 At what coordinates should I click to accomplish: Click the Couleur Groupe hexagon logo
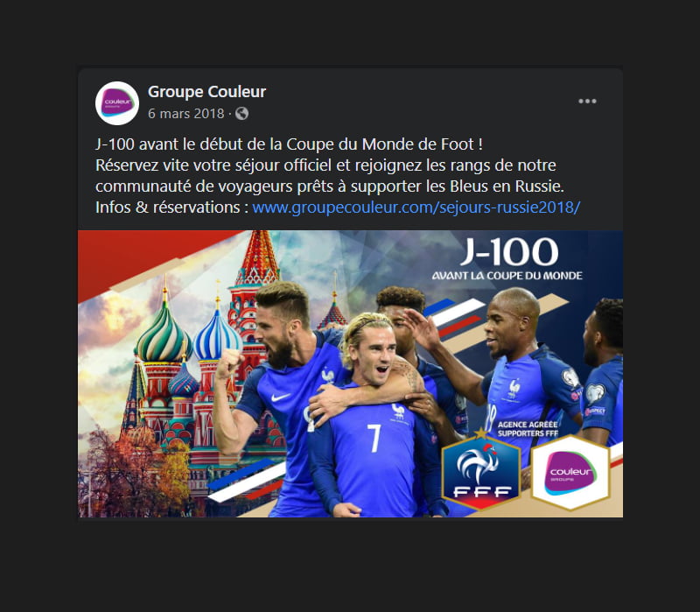(x=570, y=473)
